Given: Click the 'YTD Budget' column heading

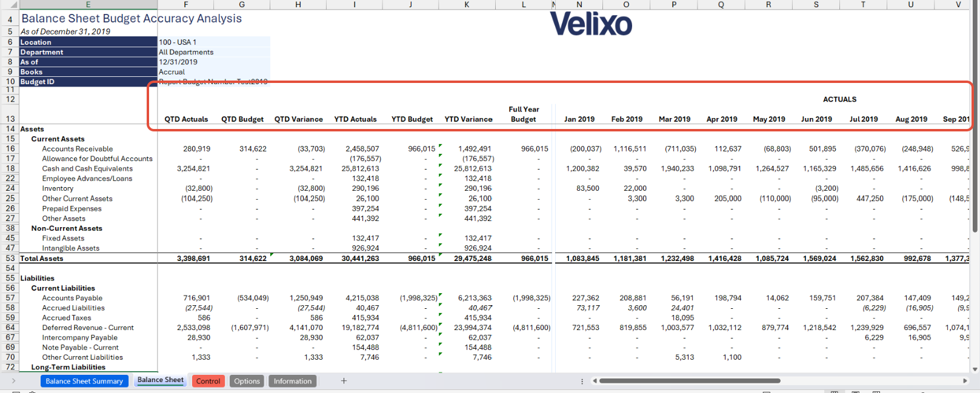Looking at the screenshot, I should [x=412, y=119].
